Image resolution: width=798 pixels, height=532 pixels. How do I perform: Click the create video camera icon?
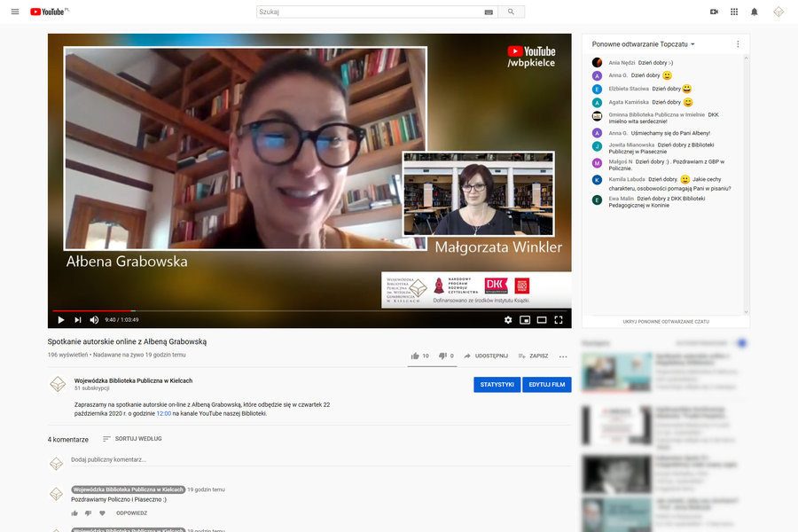pyautogui.click(x=714, y=12)
